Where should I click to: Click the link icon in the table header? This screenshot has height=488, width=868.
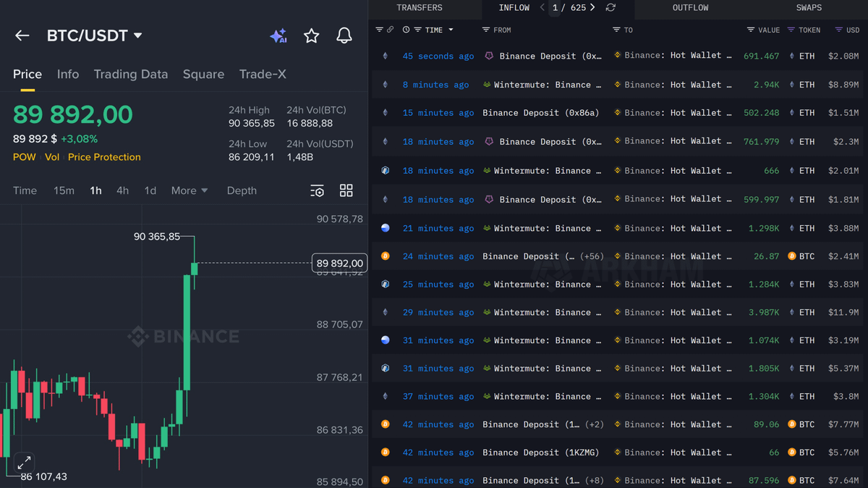tap(391, 30)
